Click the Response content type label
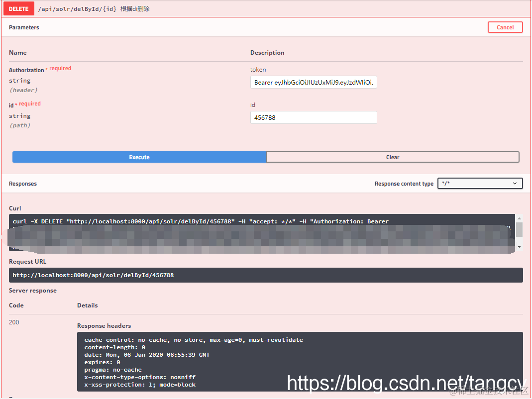The width and height of the screenshot is (532, 399). pyautogui.click(x=404, y=184)
